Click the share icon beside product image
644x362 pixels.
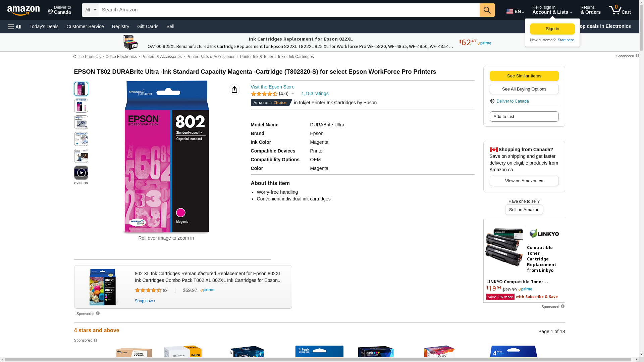(234, 89)
